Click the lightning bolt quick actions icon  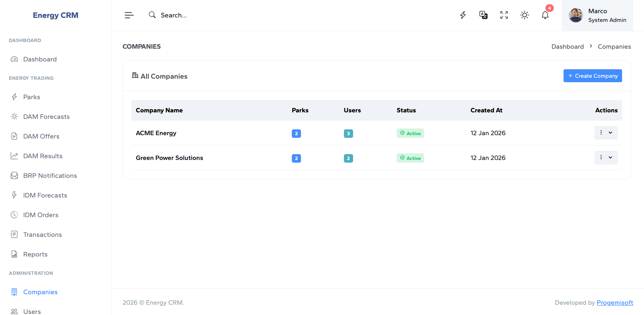coord(463,15)
